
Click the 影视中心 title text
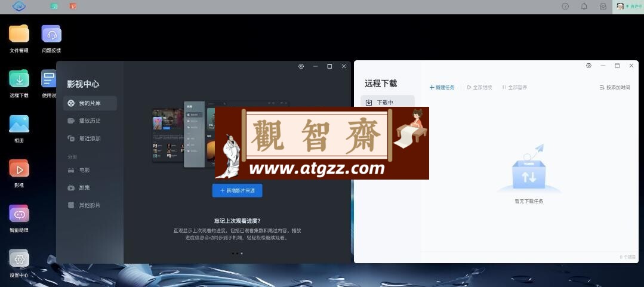(84, 84)
